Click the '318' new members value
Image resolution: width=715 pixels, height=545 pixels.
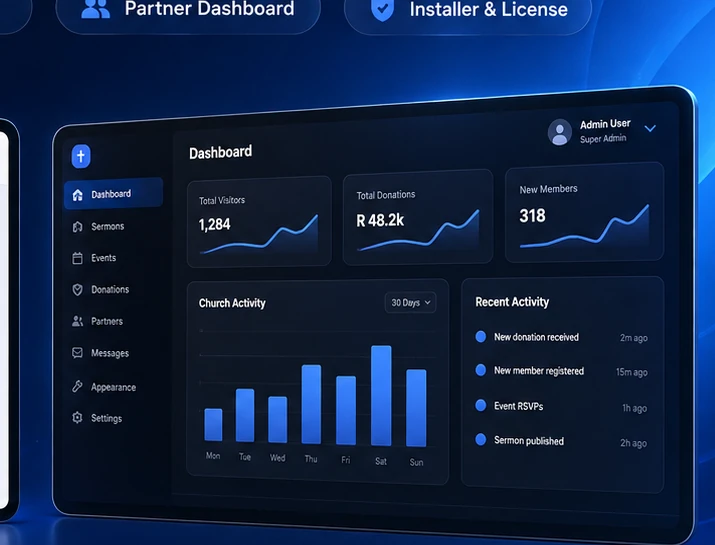click(x=532, y=216)
